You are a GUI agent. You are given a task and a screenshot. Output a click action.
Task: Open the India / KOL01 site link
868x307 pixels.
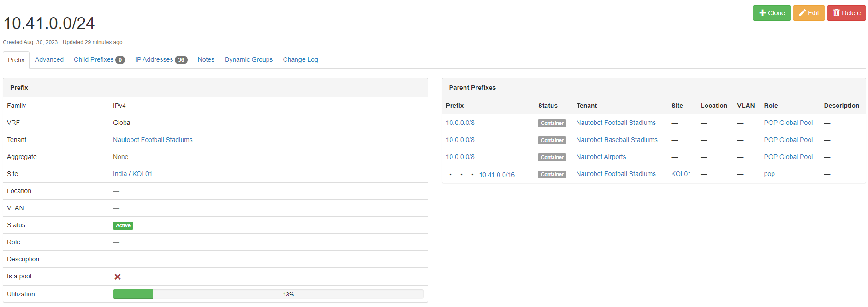132,174
